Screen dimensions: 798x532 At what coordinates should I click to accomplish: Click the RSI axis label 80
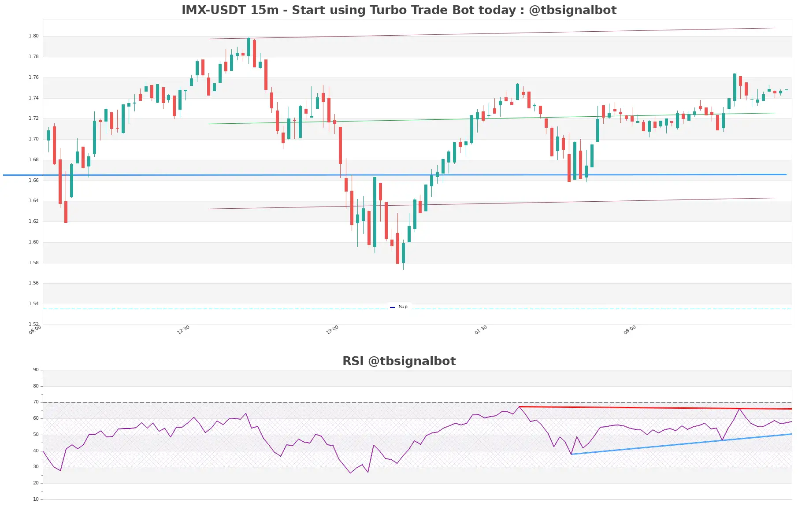click(36, 386)
